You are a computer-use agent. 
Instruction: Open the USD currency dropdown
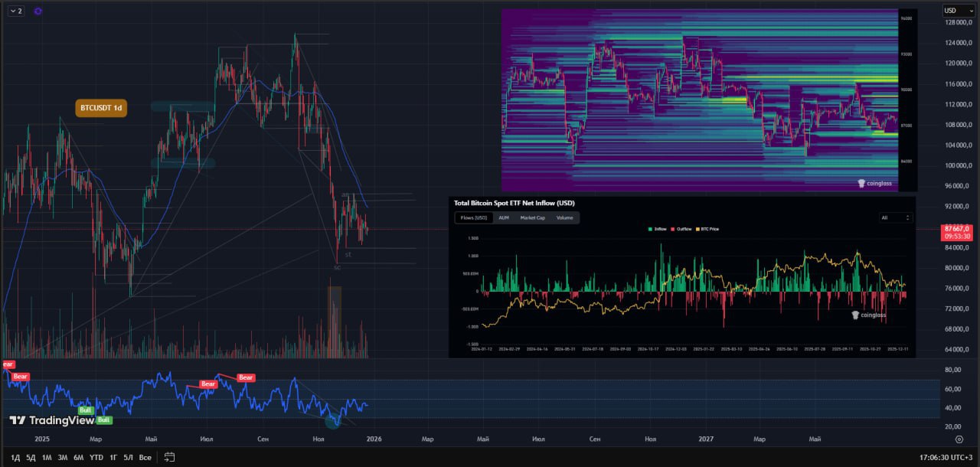[958, 11]
